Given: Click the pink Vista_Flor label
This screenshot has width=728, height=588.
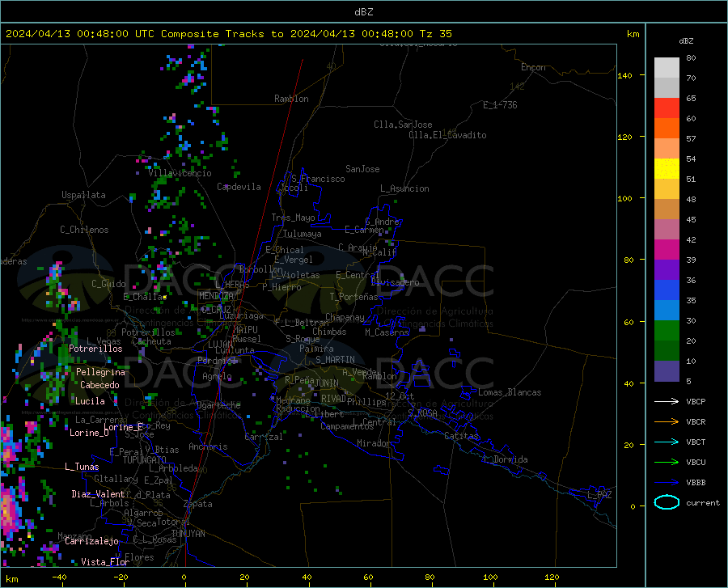Looking at the screenshot, I should click(105, 562).
